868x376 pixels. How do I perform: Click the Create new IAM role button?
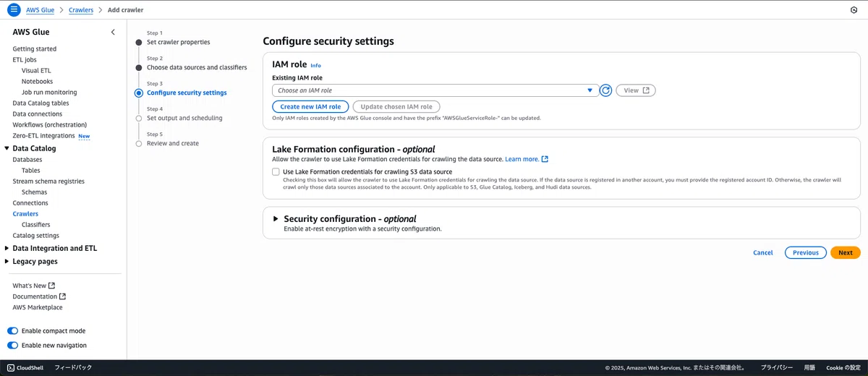tap(310, 106)
